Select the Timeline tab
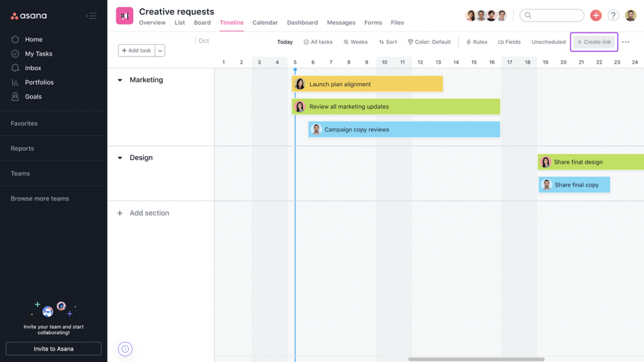This screenshot has width=644, height=362. [231, 23]
